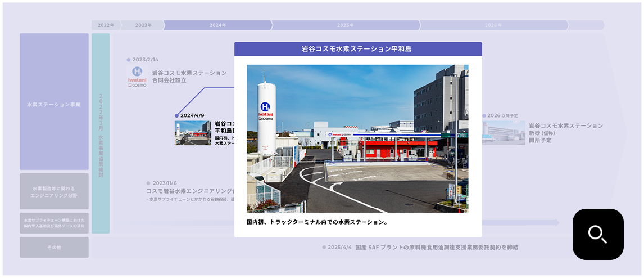Click the 2025/4/4 date label

pyautogui.click(x=340, y=248)
